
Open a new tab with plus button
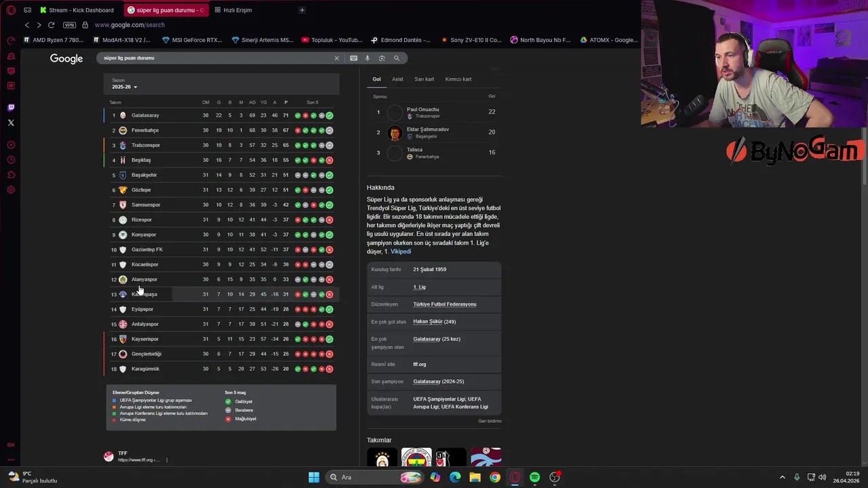(302, 10)
